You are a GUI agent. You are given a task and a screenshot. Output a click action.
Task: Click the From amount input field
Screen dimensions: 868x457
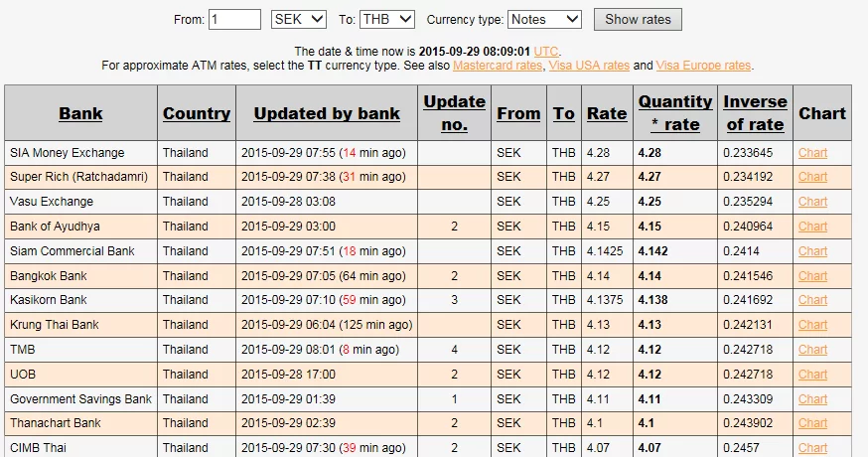tap(234, 19)
